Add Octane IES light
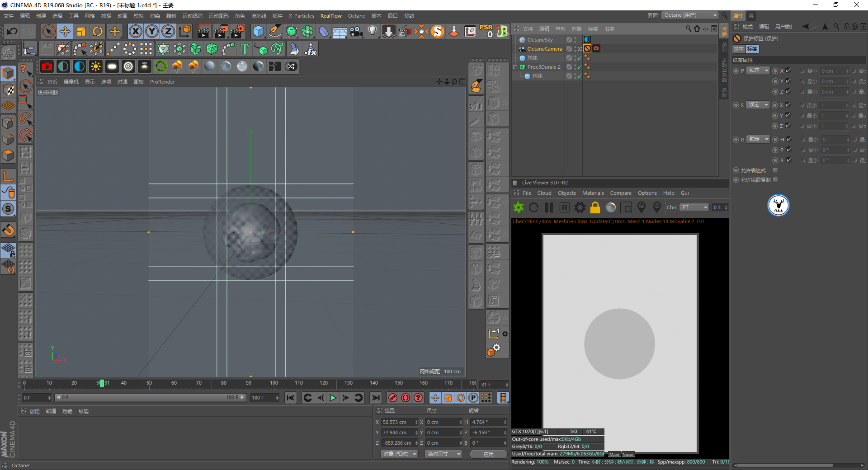 pyautogui.click(x=145, y=66)
